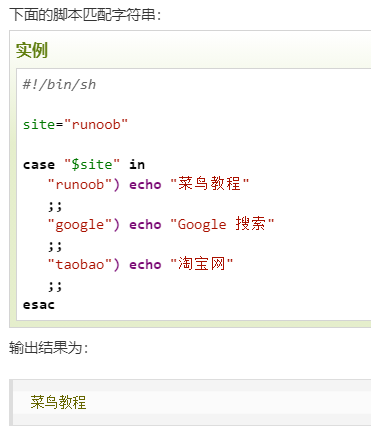
Task: Click the "google") case pattern
Action: (x=83, y=225)
